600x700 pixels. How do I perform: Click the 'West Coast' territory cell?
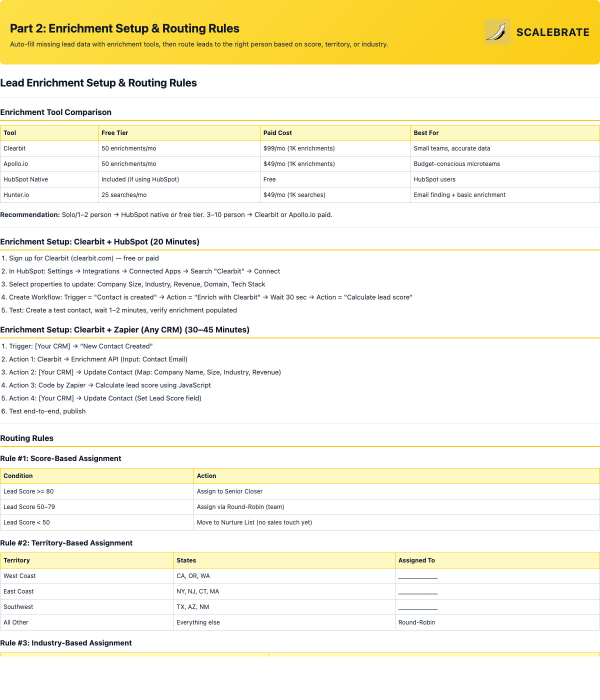point(87,576)
